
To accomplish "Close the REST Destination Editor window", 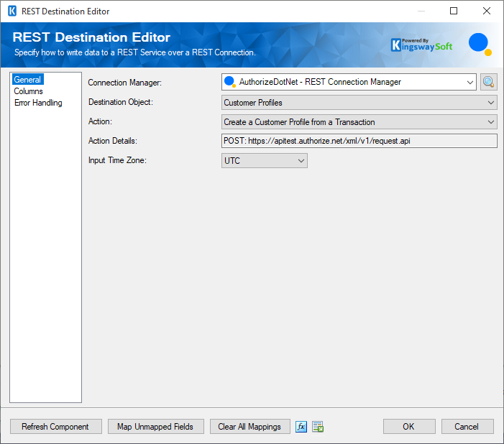I will click(487, 11).
